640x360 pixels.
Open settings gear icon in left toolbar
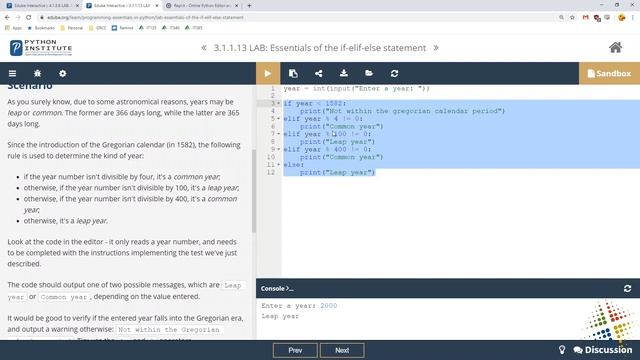tap(62, 73)
